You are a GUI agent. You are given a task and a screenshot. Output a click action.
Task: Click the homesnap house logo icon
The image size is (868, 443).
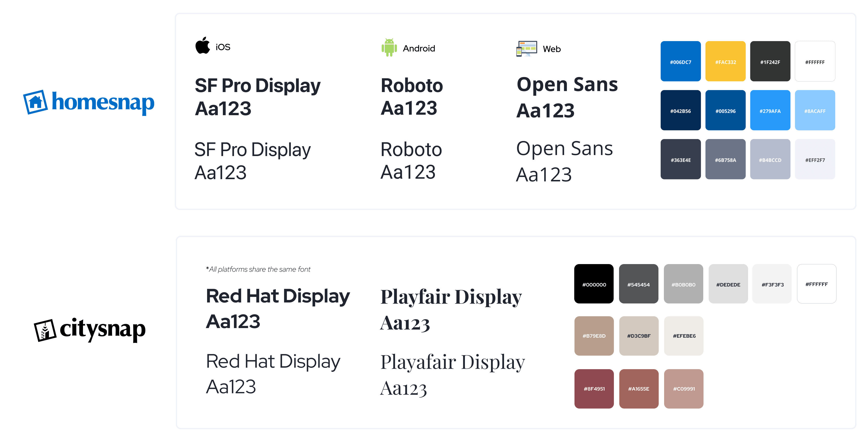(35, 102)
